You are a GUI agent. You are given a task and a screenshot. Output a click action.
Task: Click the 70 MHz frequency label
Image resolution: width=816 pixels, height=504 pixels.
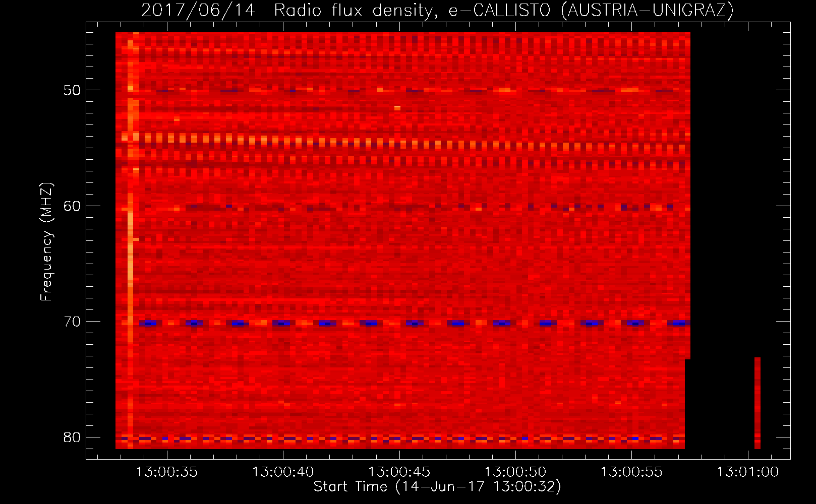click(72, 322)
